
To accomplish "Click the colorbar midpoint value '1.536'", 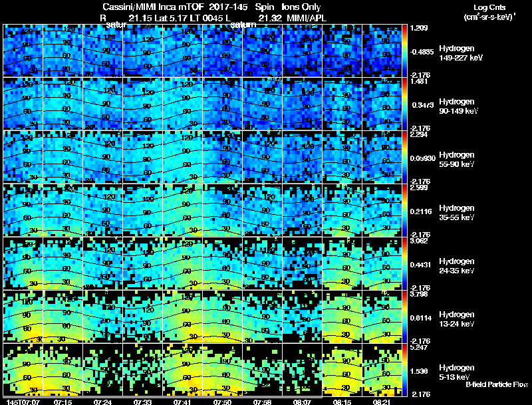I will [x=419, y=372].
